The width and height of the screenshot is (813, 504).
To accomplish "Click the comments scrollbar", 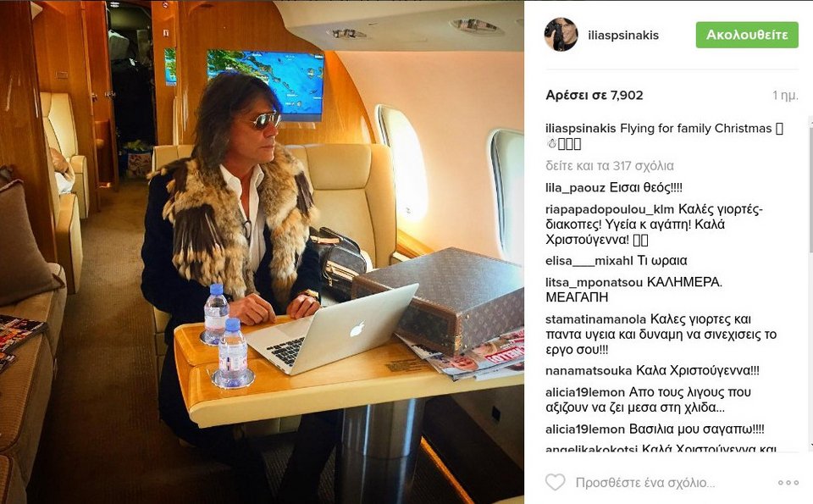I will coord(811,283).
